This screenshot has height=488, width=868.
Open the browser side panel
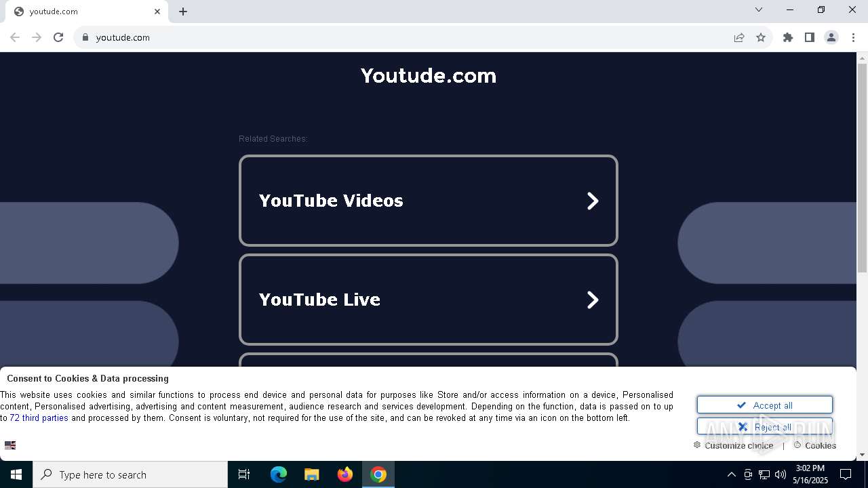[810, 37]
